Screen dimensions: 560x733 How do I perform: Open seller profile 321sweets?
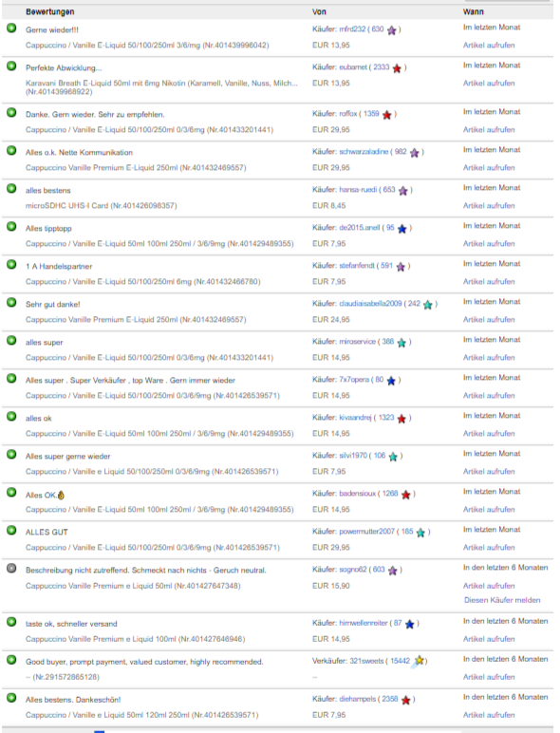click(x=366, y=661)
